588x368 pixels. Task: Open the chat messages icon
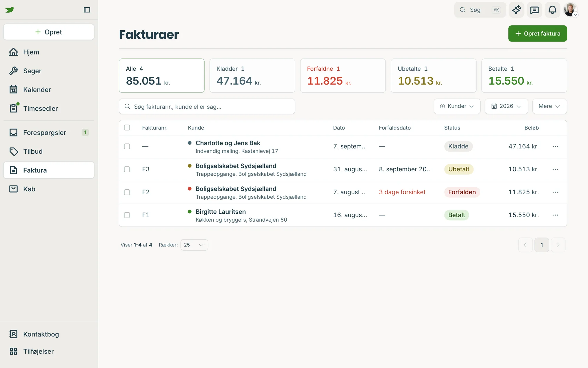[x=534, y=10]
